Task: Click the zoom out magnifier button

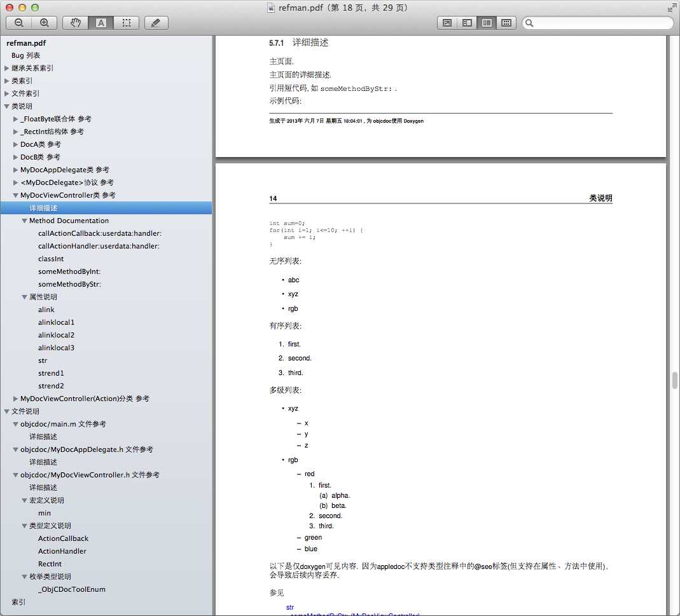Action: tap(18, 23)
